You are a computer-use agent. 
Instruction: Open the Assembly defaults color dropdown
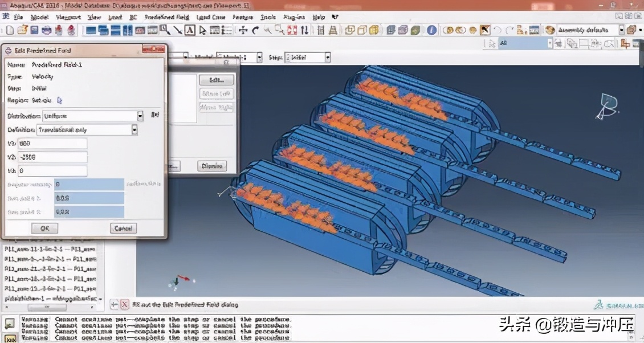coord(621,30)
